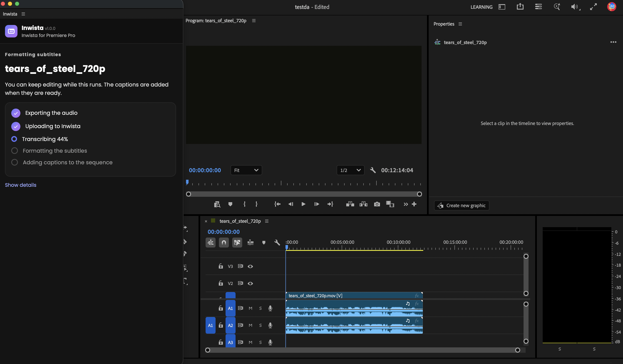623x364 pixels.
Task: Open the 1/2 playback resolution dropdown
Action: (x=350, y=170)
